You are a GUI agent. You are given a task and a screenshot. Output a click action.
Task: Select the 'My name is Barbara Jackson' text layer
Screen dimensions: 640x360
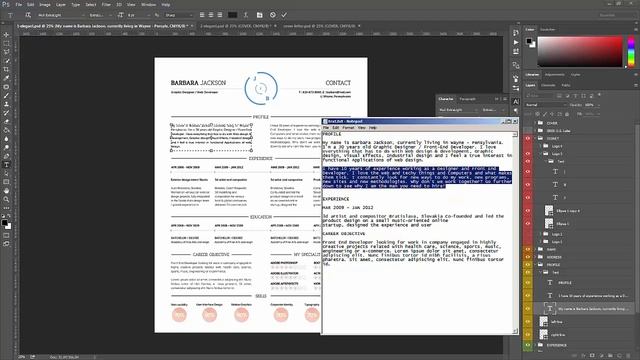[x=593, y=309]
